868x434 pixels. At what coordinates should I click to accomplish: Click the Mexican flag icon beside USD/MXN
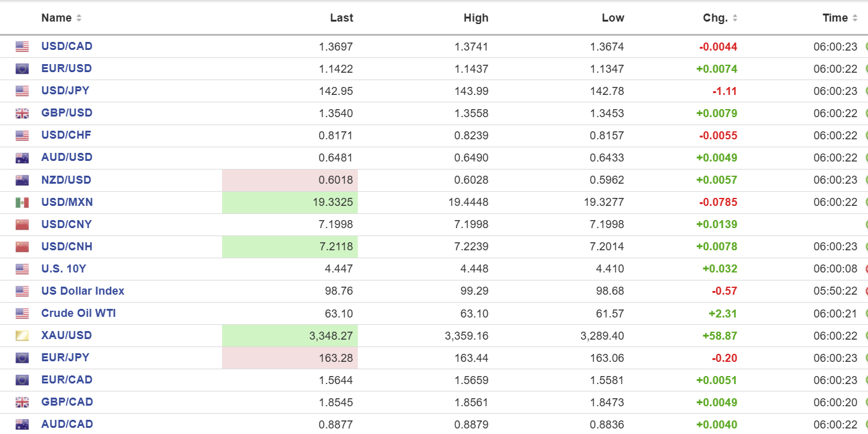pyautogui.click(x=22, y=202)
